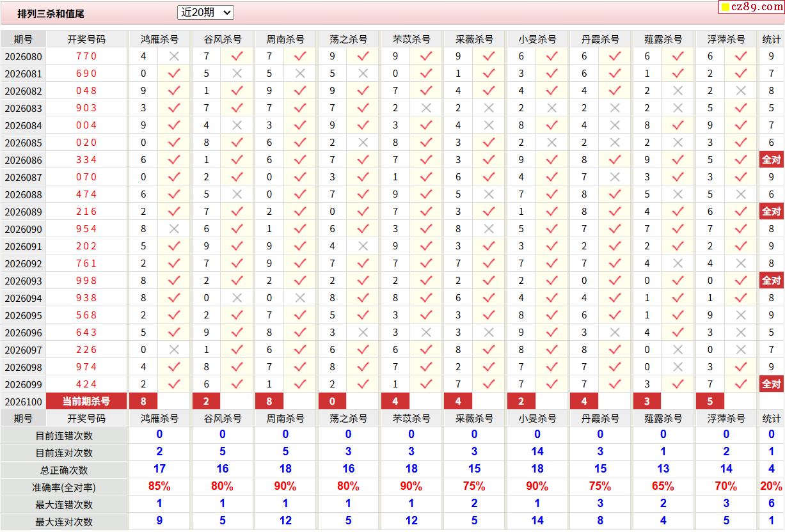Select the 丹霞杀号 header in the top row
Screen dimensions: 785x532
[x=600, y=39]
